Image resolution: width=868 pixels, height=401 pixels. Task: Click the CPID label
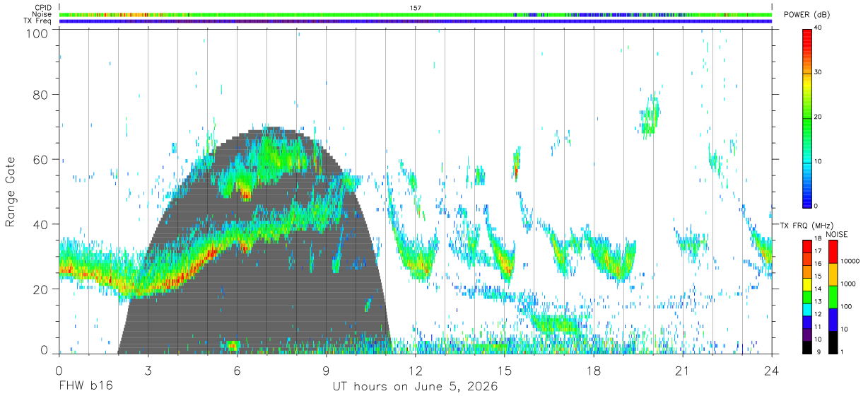pyautogui.click(x=42, y=8)
